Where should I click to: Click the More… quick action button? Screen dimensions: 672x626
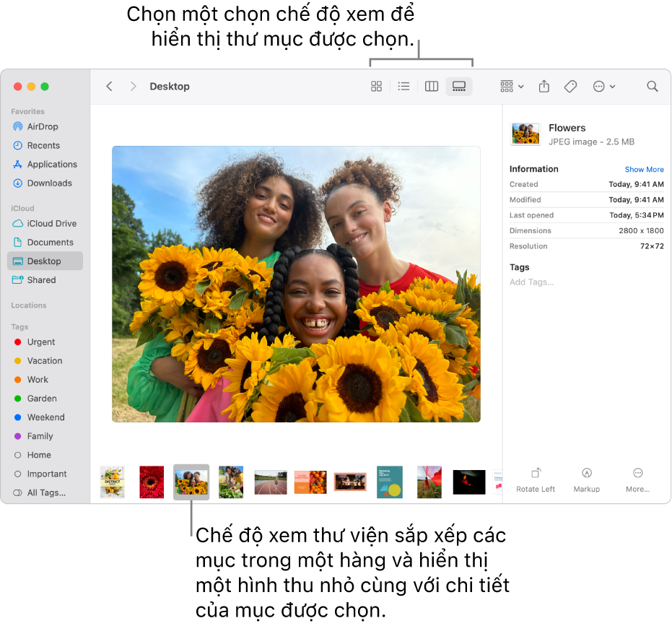tap(638, 480)
